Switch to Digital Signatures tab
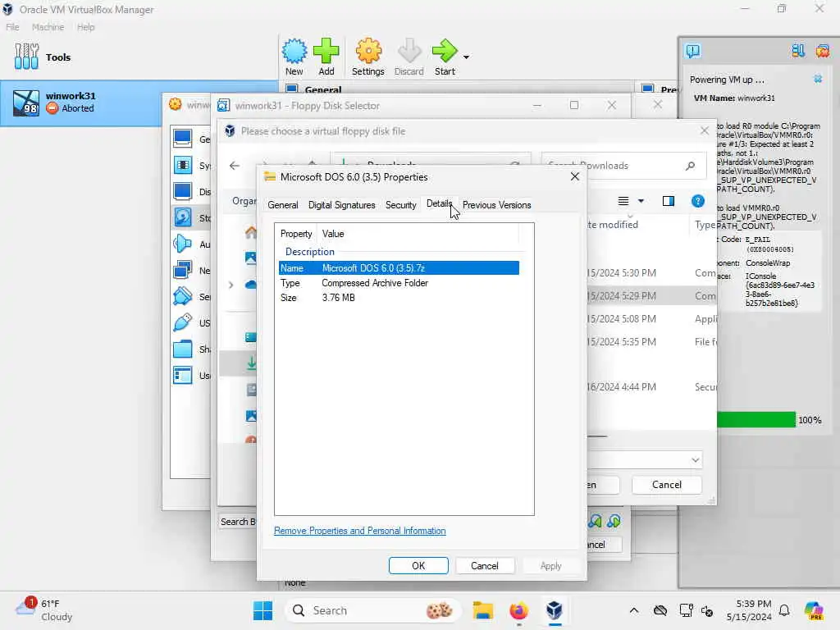 click(x=342, y=205)
